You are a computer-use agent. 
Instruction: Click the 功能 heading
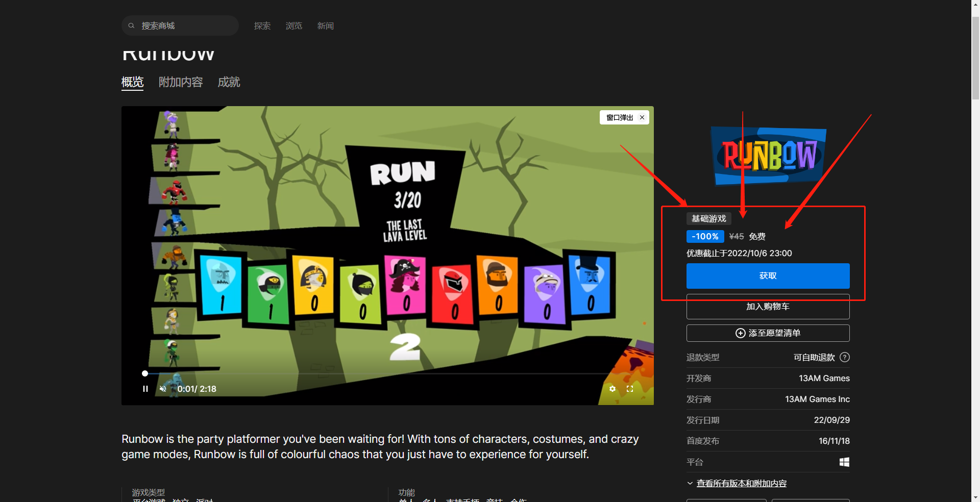pos(407,492)
